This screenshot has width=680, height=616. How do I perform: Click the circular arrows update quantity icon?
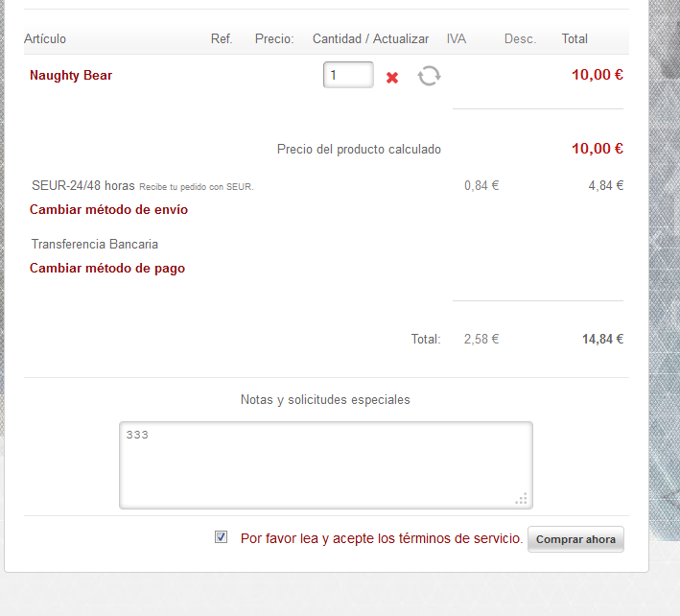point(429,76)
